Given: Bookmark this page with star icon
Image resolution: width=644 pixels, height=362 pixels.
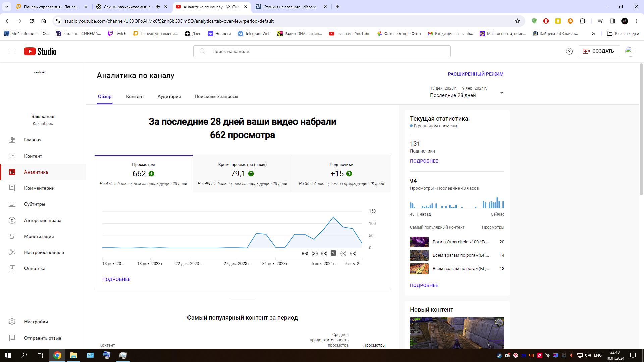Looking at the screenshot, I should point(517,21).
